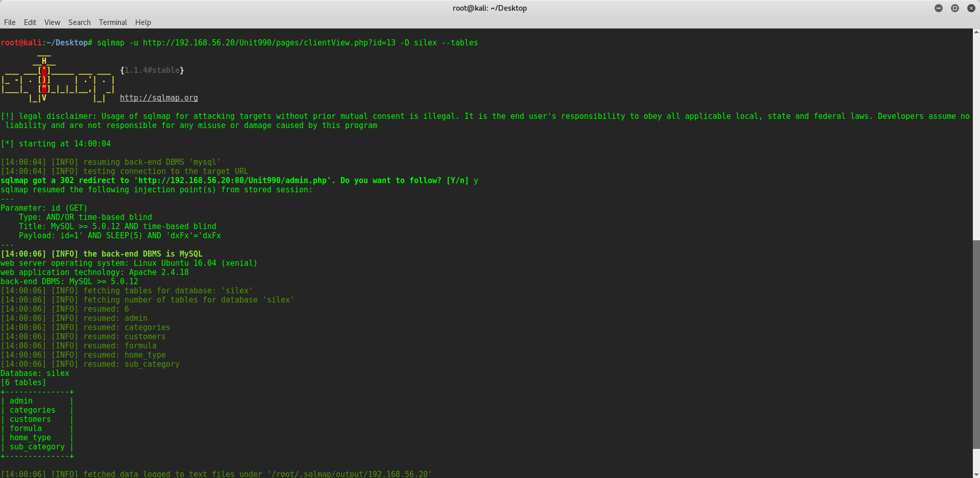Click the '[6 tables]' line
Viewport: 980px width, 478px height.
click(x=23, y=383)
